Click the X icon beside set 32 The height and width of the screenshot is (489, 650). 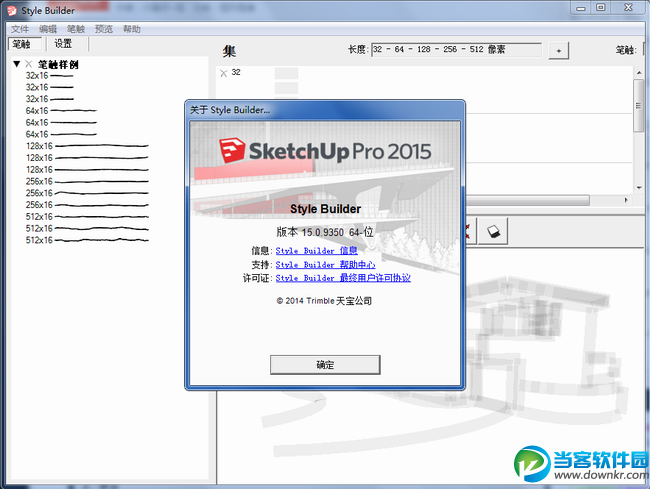coord(224,73)
